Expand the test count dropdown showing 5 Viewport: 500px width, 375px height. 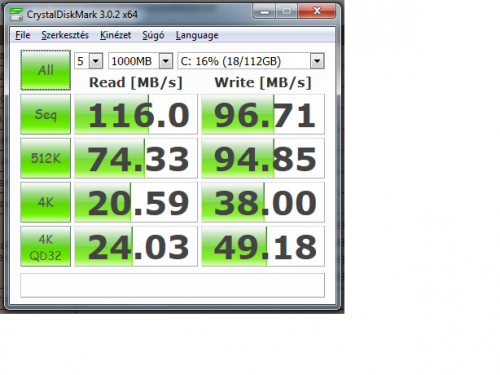pyautogui.click(x=96, y=61)
